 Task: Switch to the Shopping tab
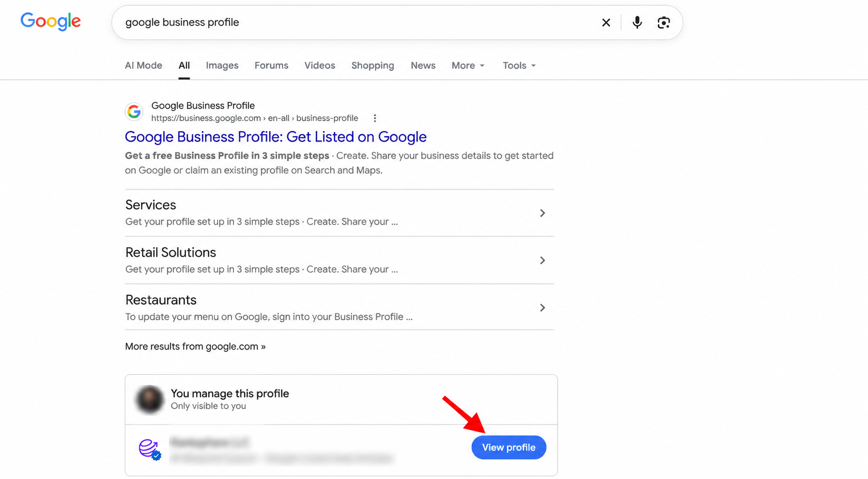[373, 65]
